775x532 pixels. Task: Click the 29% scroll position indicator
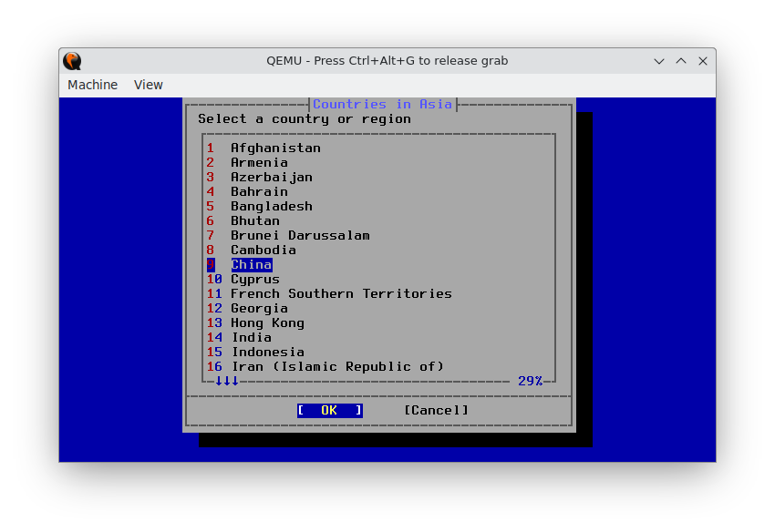(531, 381)
